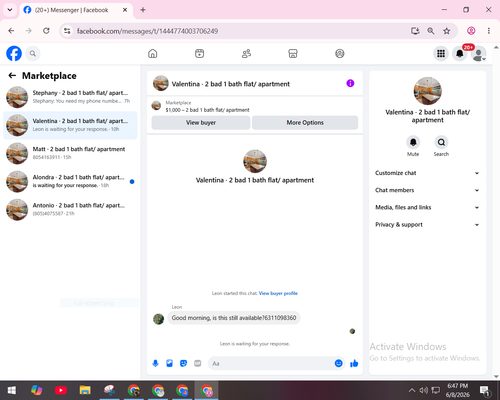
Task: Open the volume control in system tray
Action: click(424, 390)
